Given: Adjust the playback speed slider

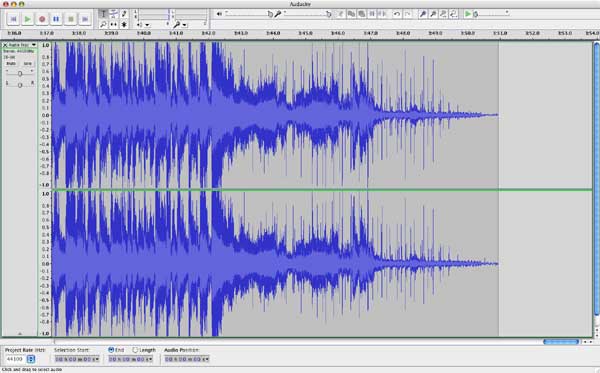Looking at the screenshot, I should (492, 14).
